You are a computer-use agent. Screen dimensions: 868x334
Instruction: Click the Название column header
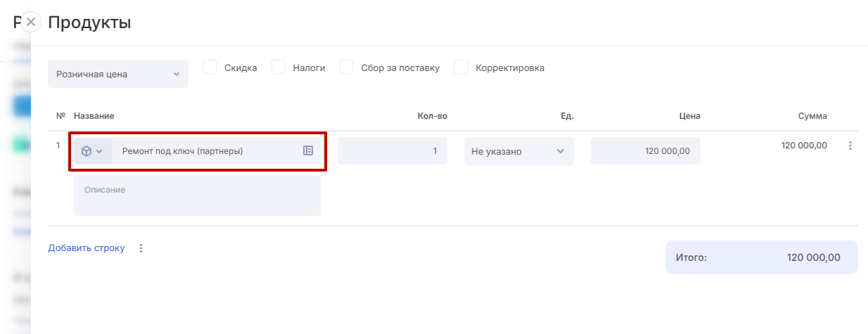(x=94, y=115)
